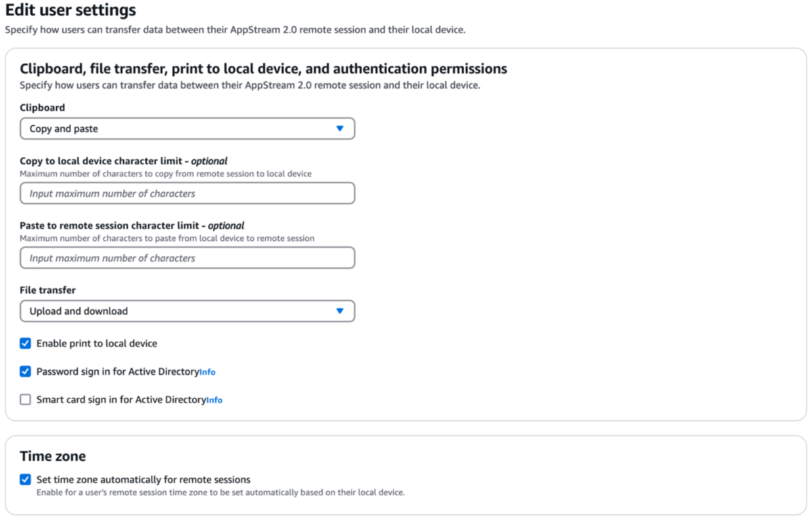Click the Clipboard, file transfer, print permissions heading

263,68
